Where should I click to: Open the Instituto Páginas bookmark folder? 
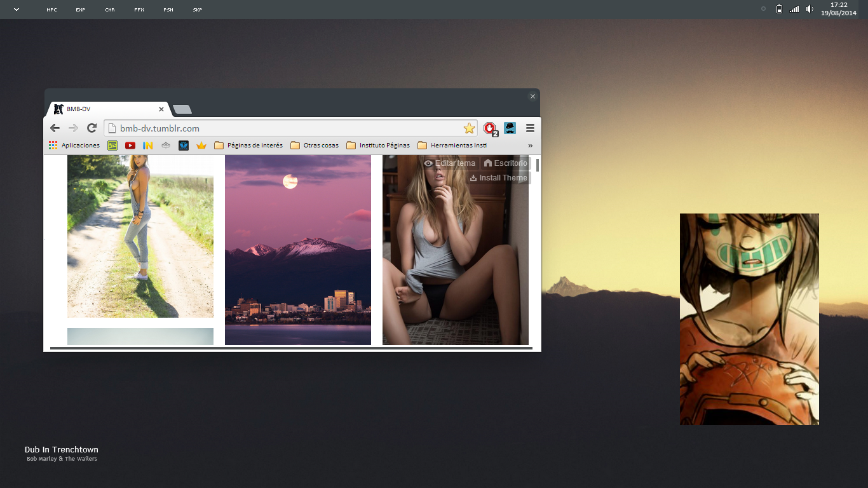378,146
